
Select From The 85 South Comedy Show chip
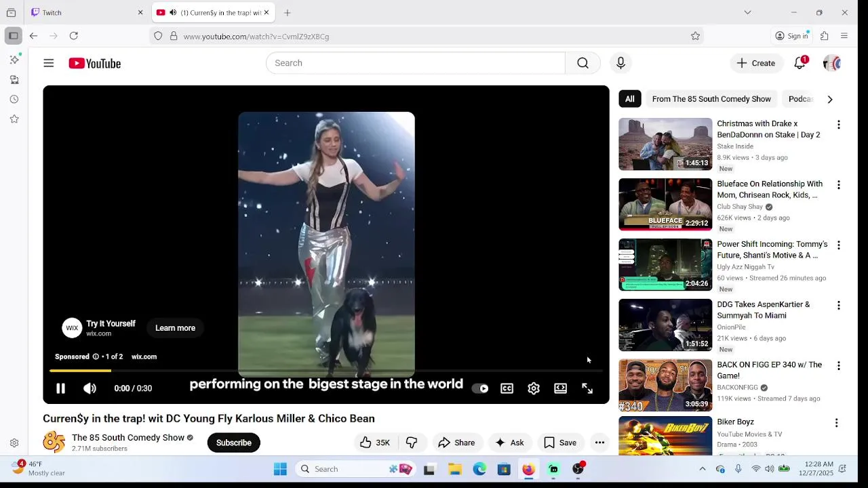coord(711,99)
